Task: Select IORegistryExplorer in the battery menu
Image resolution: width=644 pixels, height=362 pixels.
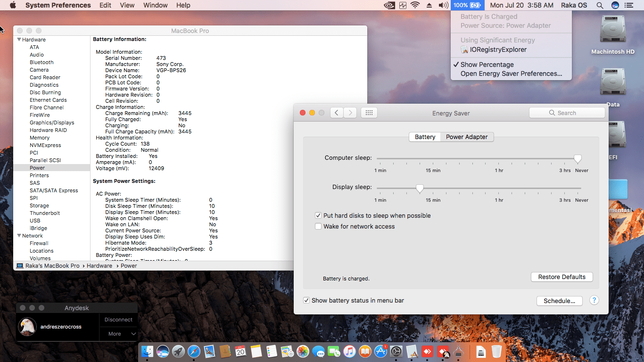Action: pyautogui.click(x=511, y=49)
